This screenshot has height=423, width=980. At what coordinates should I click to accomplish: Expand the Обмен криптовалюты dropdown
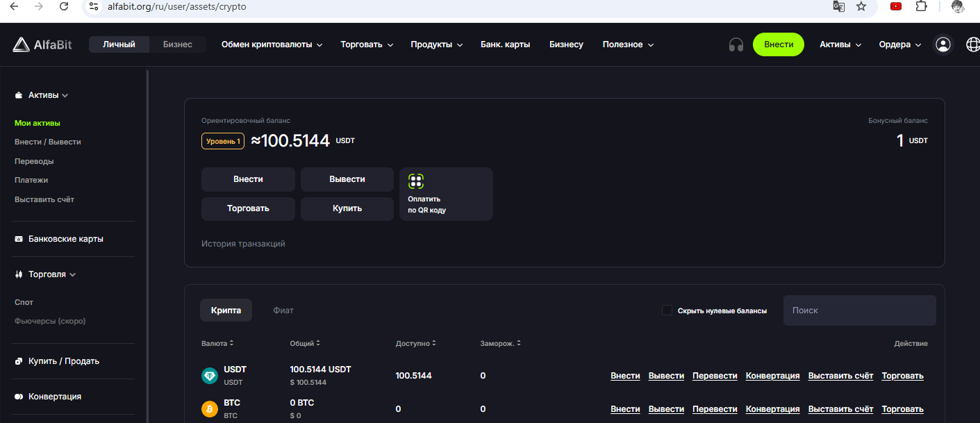272,44
